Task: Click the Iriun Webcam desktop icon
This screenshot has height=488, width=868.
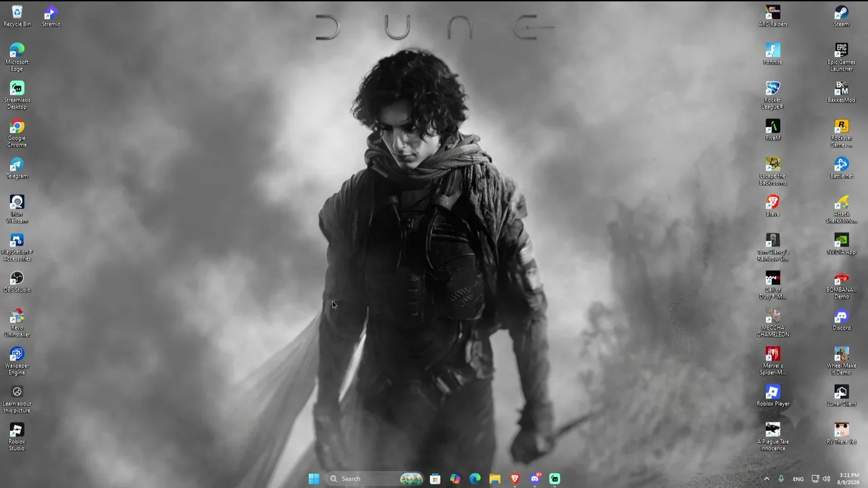Action: 17,209
